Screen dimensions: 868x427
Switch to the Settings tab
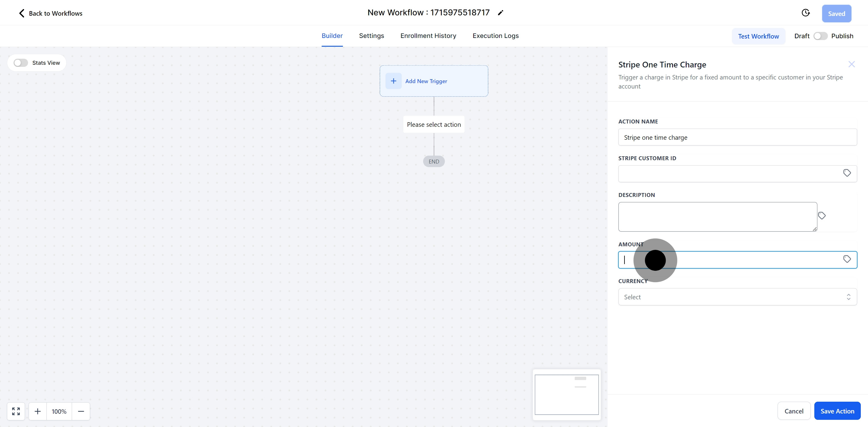pyautogui.click(x=371, y=36)
